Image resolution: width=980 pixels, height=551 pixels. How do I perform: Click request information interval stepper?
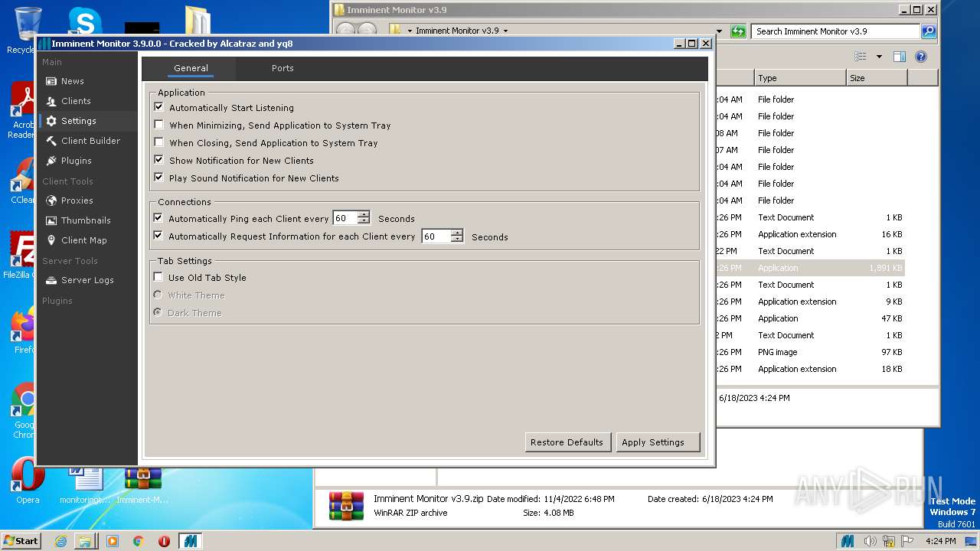[457, 236]
